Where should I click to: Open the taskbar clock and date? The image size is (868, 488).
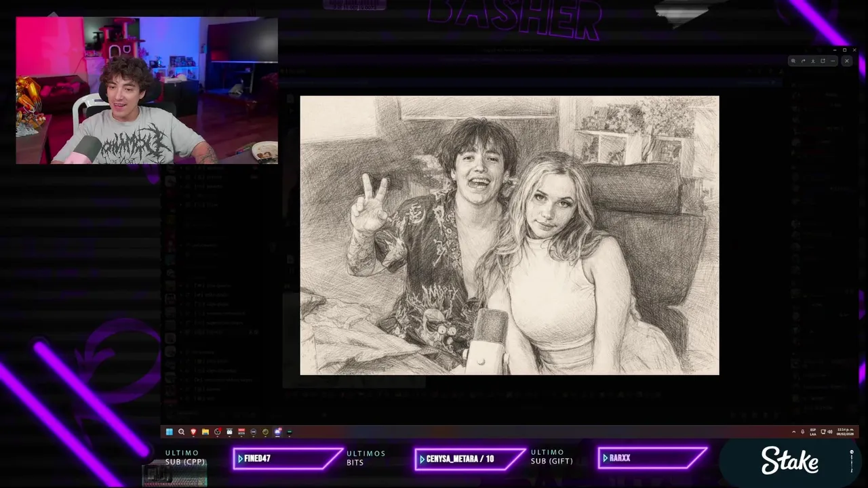point(846,432)
